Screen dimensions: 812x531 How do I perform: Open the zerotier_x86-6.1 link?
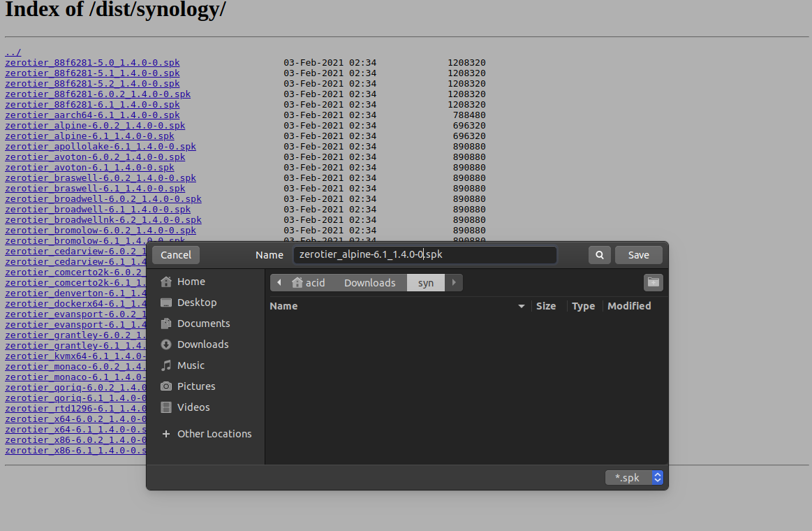point(75,451)
